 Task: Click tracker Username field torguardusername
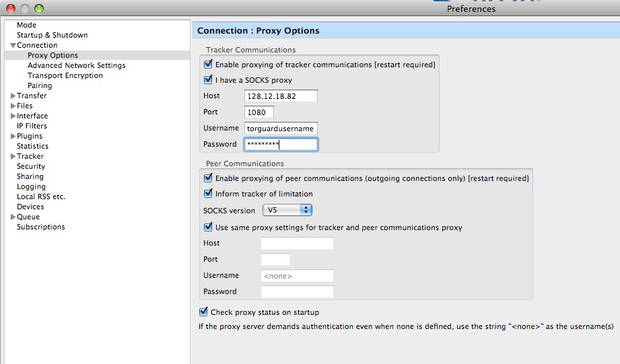pyautogui.click(x=281, y=129)
